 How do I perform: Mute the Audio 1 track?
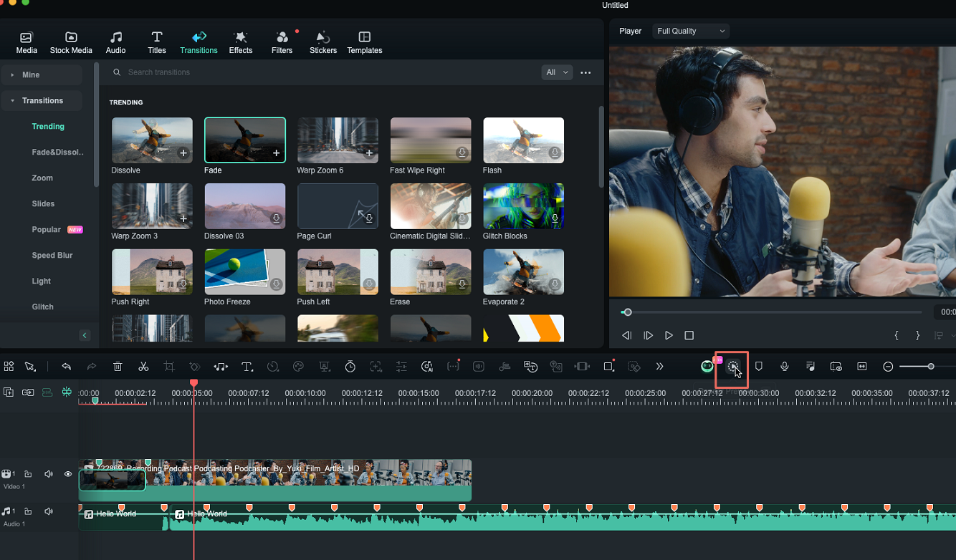pyautogui.click(x=48, y=511)
